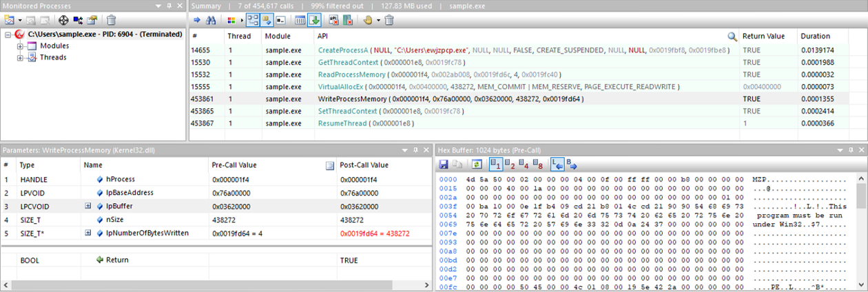Save the hex buffer with the floppy icon
The height and width of the screenshot is (292, 868).
click(x=444, y=165)
